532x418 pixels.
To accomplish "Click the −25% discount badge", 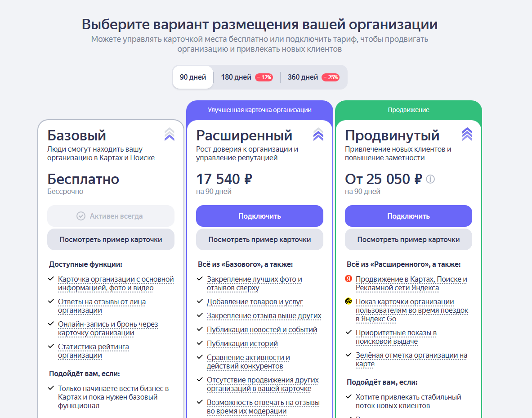I will (331, 77).
